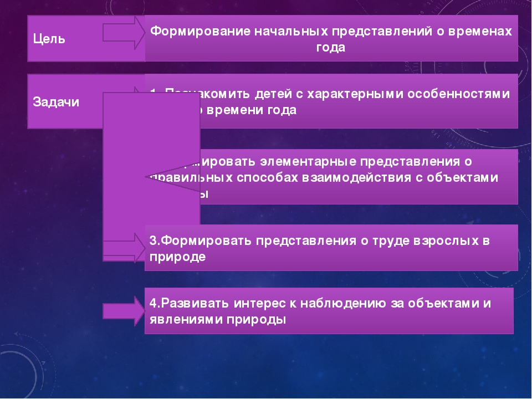This screenshot has height=399, width=532.
Task: Click the arrow pointing to task 4
Action: pos(124,311)
